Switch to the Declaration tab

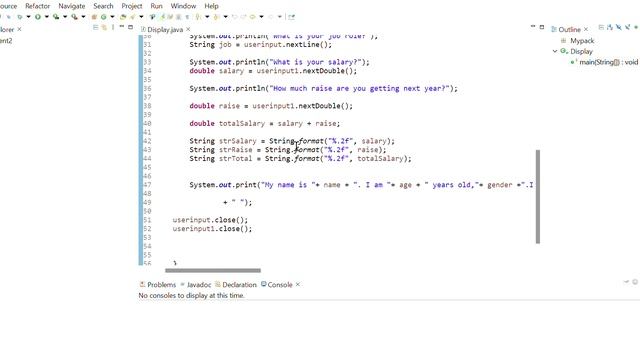pyautogui.click(x=236, y=284)
